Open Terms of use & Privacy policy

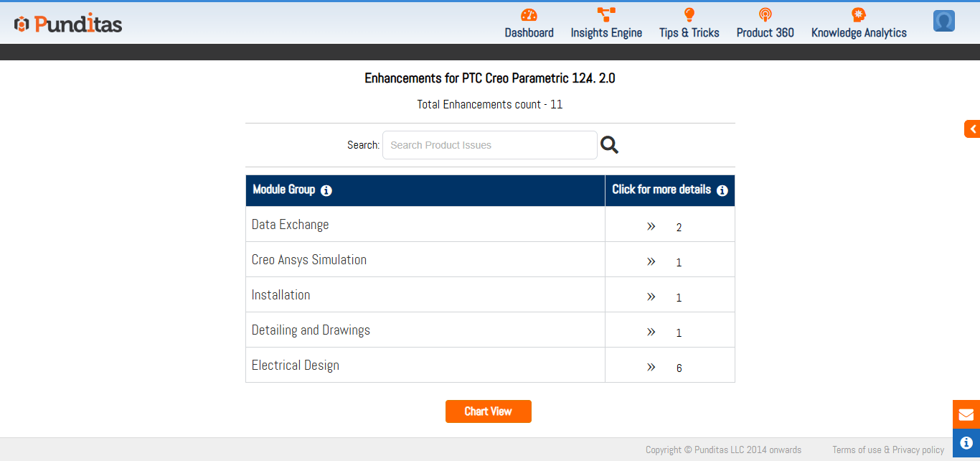click(x=888, y=450)
